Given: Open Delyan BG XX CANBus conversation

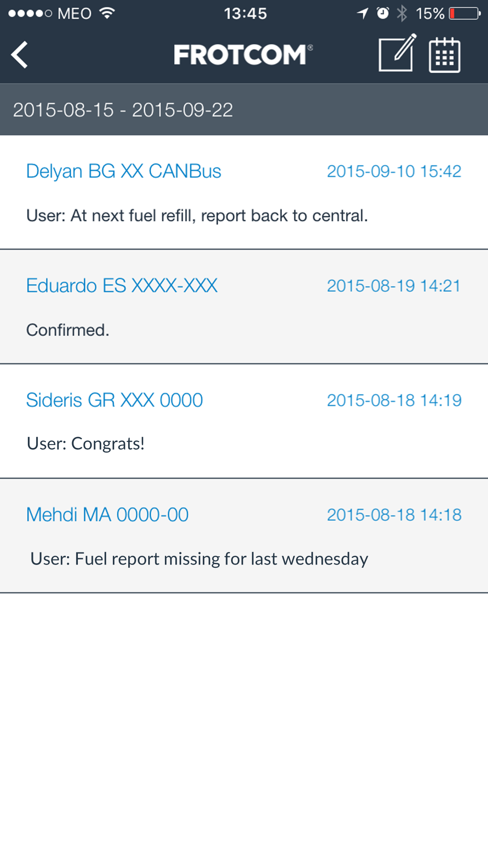Looking at the screenshot, I should [x=124, y=171].
